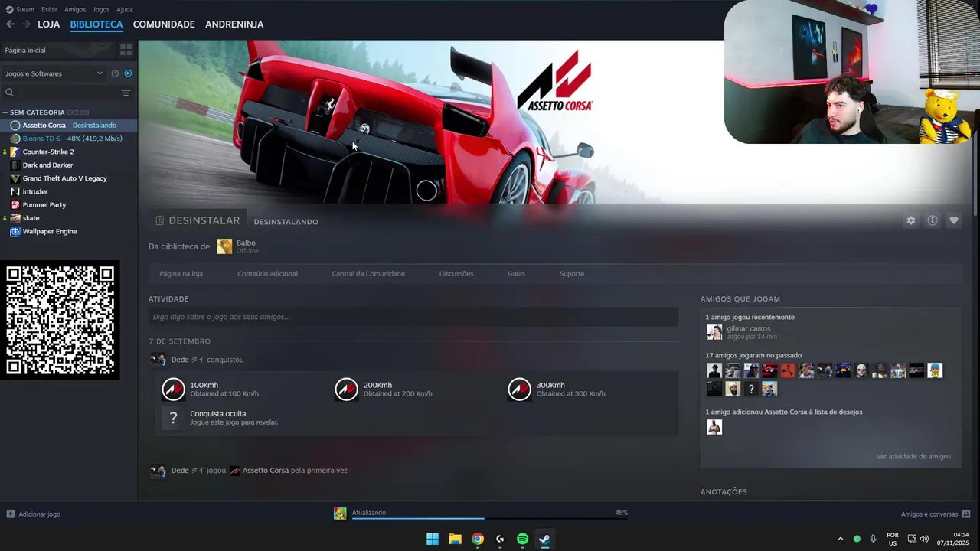Open game settings gear icon

point(911,220)
